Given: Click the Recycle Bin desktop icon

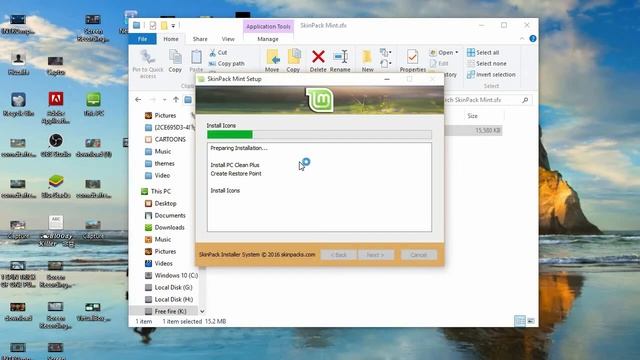Looking at the screenshot, I should coord(18,104).
